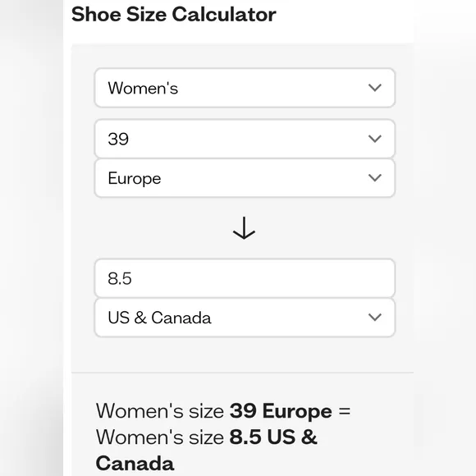This screenshot has width=476, height=476.
Task: Click the bold '8.5 US &' result text
Action: coord(273,437)
